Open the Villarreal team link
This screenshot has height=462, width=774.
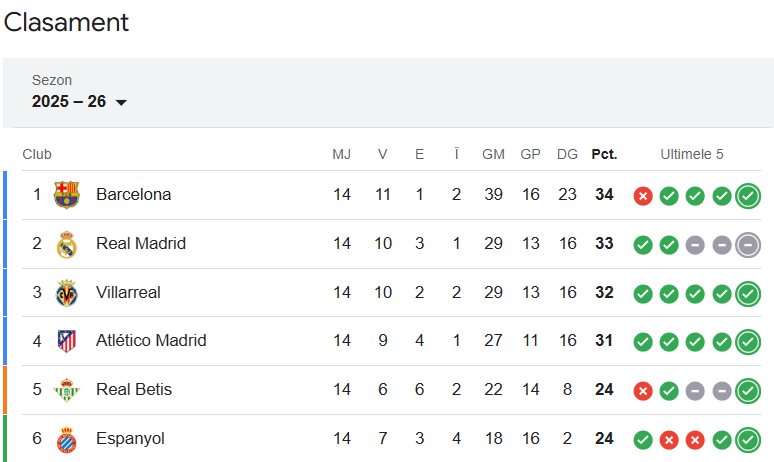(x=128, y=293)
